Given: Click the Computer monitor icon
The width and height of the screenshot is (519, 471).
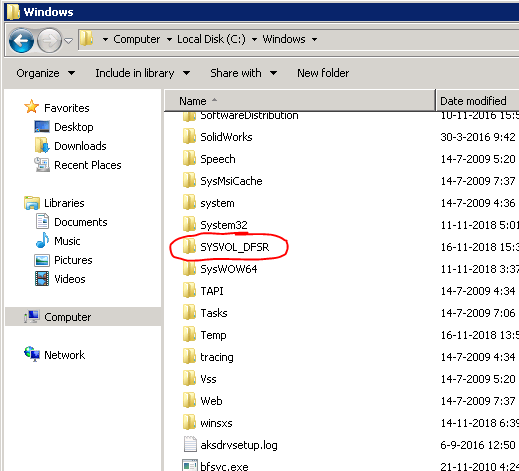Looking at the screenshot, I should pos(32,317).
